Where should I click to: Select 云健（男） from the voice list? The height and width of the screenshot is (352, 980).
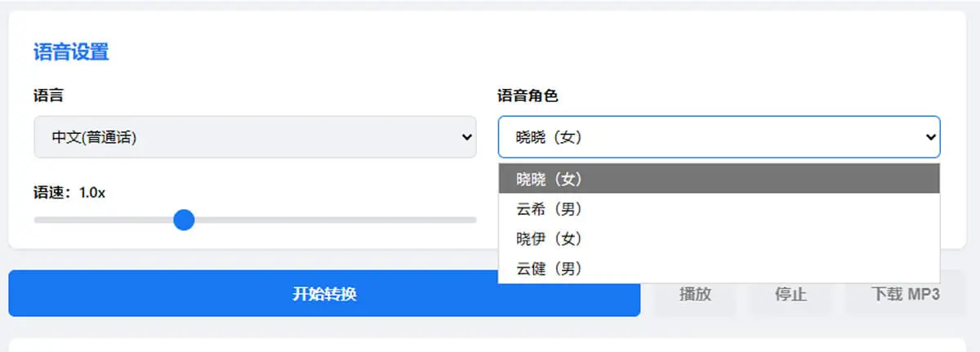719,268
